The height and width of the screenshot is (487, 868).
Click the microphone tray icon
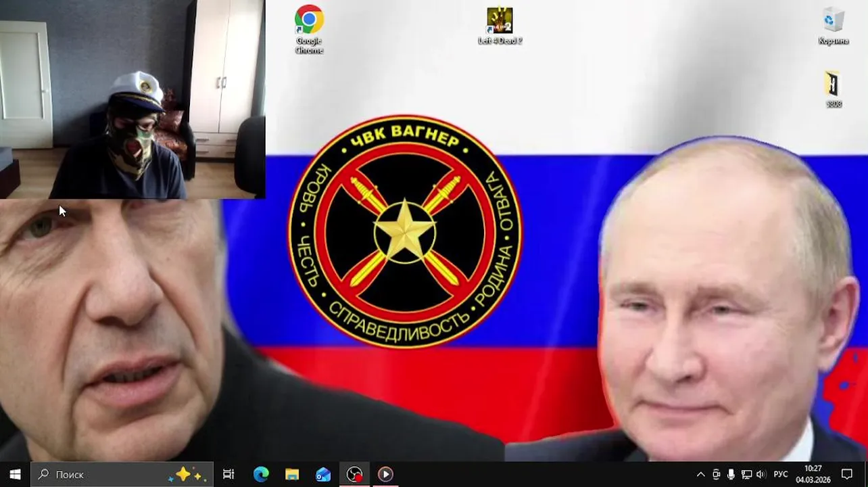click(731, 474)
